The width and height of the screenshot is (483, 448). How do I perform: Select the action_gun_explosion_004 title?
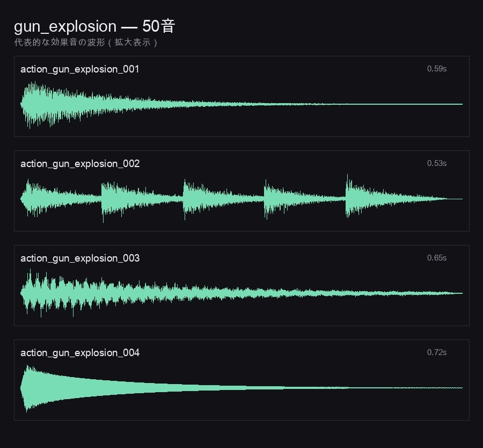coord(80,352)
